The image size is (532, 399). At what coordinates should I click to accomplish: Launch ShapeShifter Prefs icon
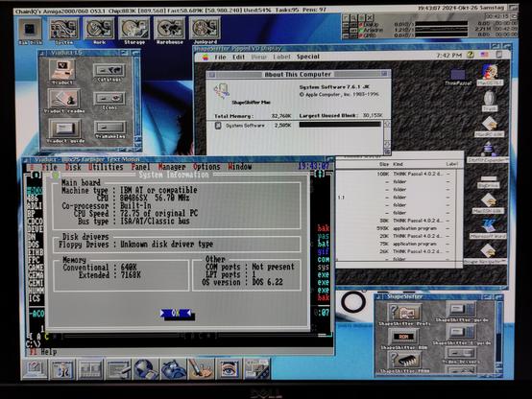pyautogui.click(x=404, y=315)
